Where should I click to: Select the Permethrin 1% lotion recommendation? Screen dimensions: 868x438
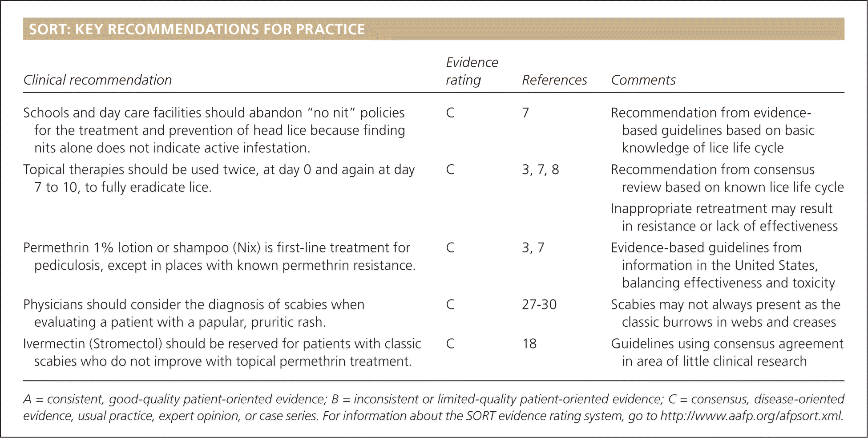pos(218,256)
